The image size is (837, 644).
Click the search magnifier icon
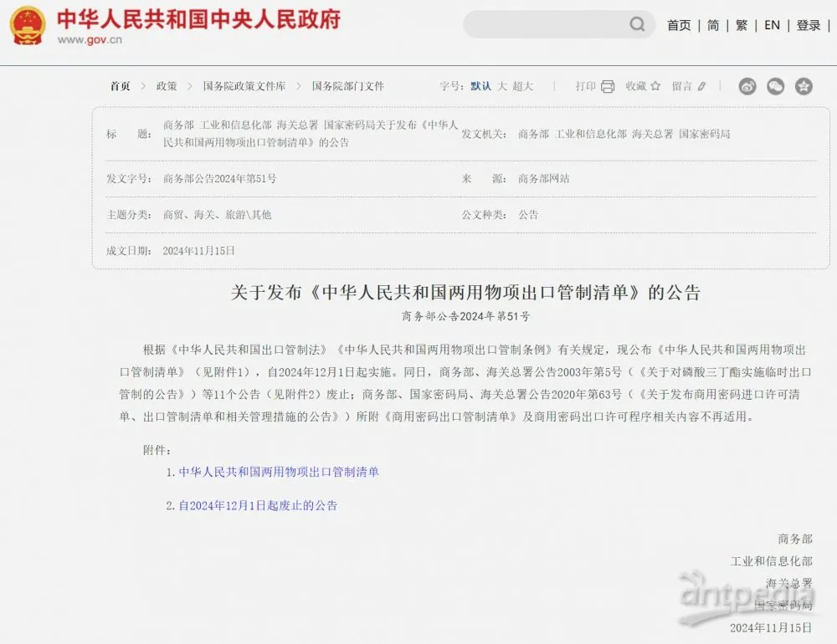(638, 24)
